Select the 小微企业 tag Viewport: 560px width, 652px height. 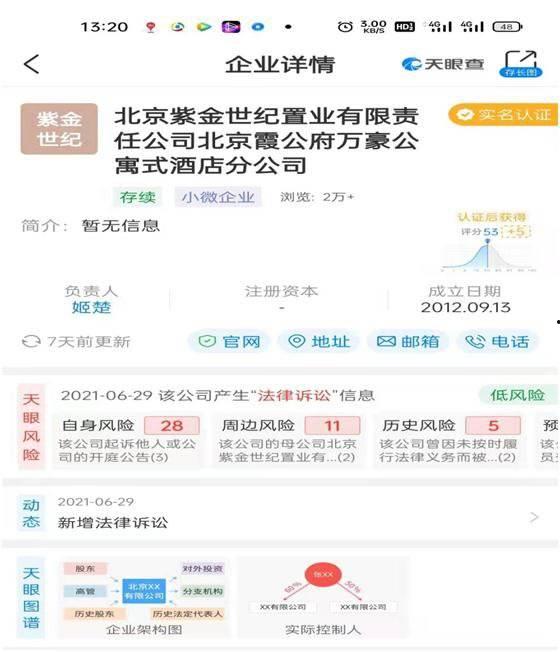click(218, 197)
